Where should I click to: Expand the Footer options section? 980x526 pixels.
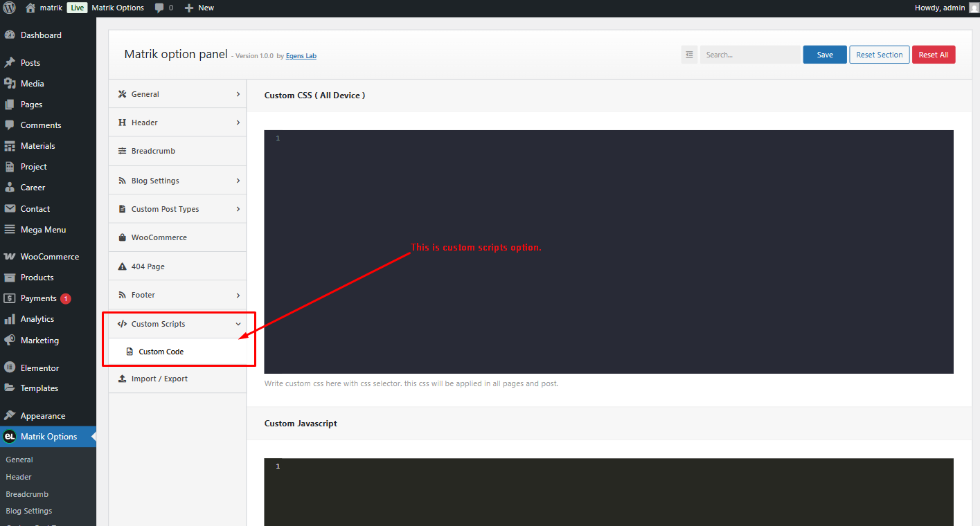pyautogui.click(x=177, y=295)
